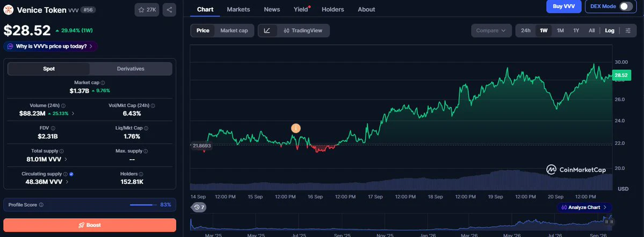Open the Yield tab
The height and width of the screenshot is (237, 644).
[301, 9]
